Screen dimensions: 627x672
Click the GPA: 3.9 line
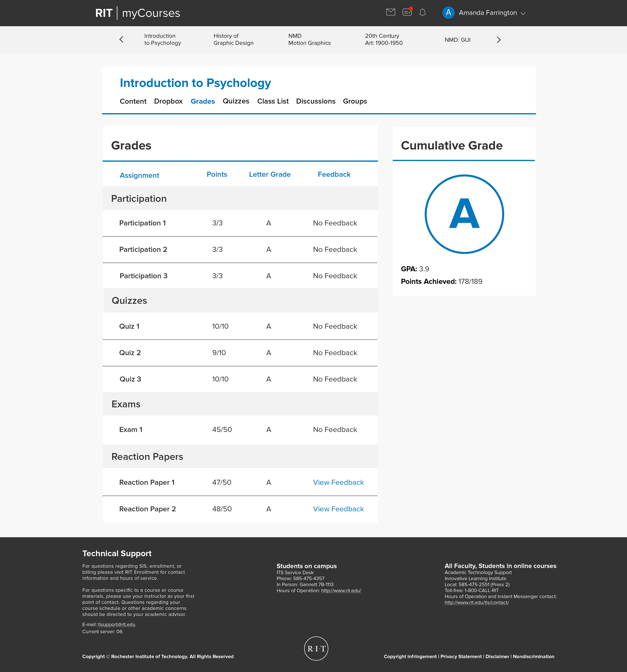[x=415, y=269]
